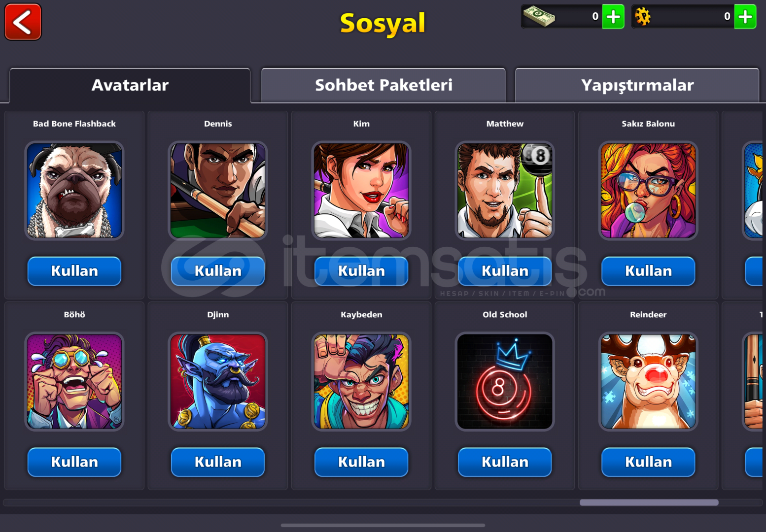Click the horizontal scrollbar thumb

point(649,502)
